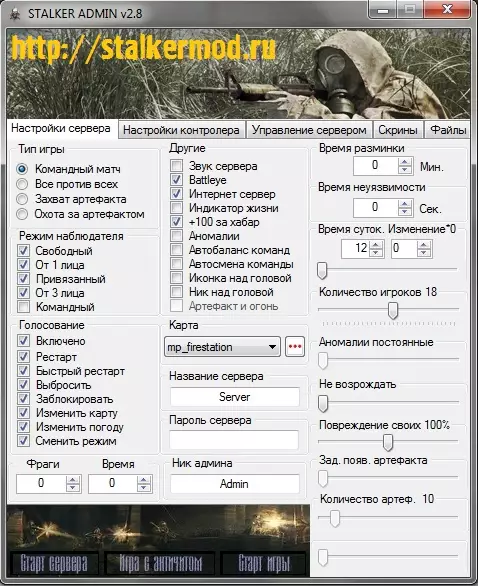Focus Ник админа field with Admin

[235, 484]
